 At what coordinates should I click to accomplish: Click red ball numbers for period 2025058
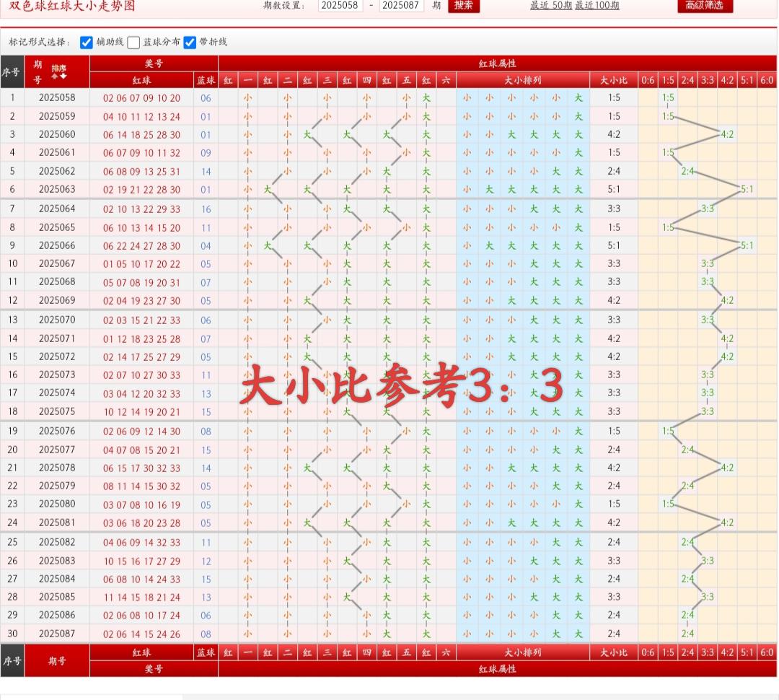pyautogui.click(x=141, y=98)
